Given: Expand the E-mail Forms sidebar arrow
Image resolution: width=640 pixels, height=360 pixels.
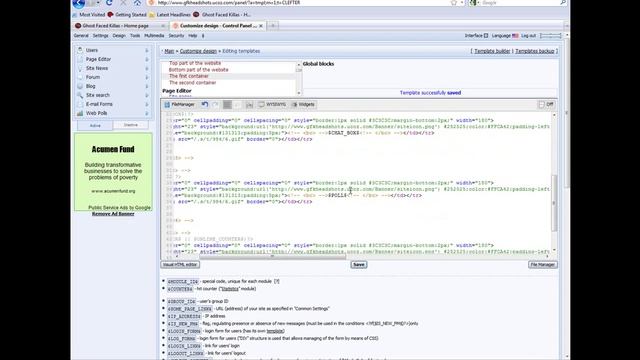Looking at the screenshot, I should [147, 104].
